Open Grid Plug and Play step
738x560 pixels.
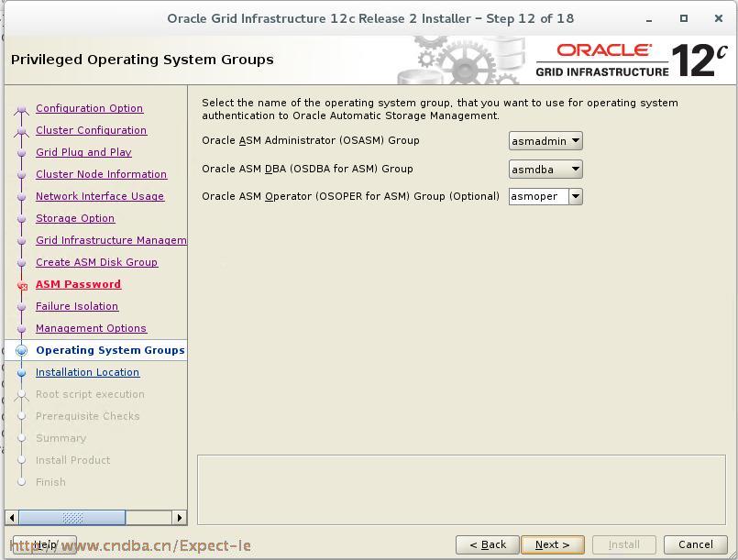pos(83,152)
